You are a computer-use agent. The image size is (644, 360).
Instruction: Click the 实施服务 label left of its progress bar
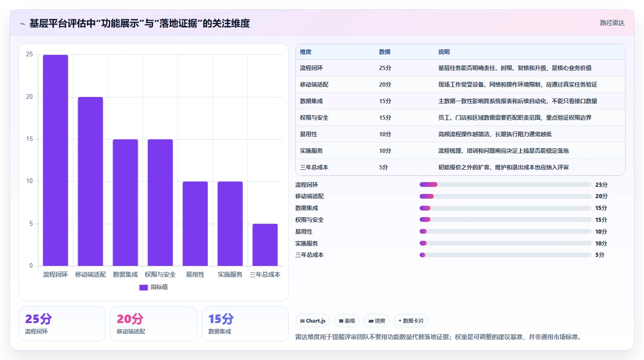[307, 243]
